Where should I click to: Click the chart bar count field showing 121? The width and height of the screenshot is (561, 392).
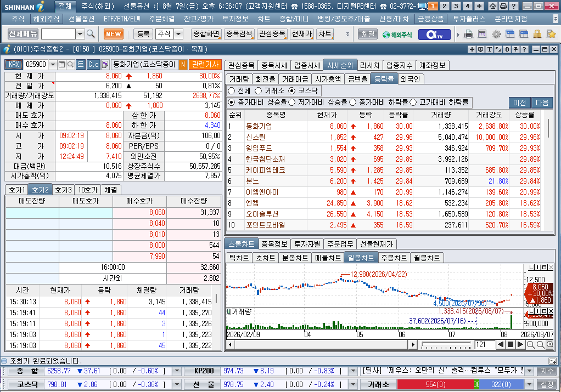485,344
